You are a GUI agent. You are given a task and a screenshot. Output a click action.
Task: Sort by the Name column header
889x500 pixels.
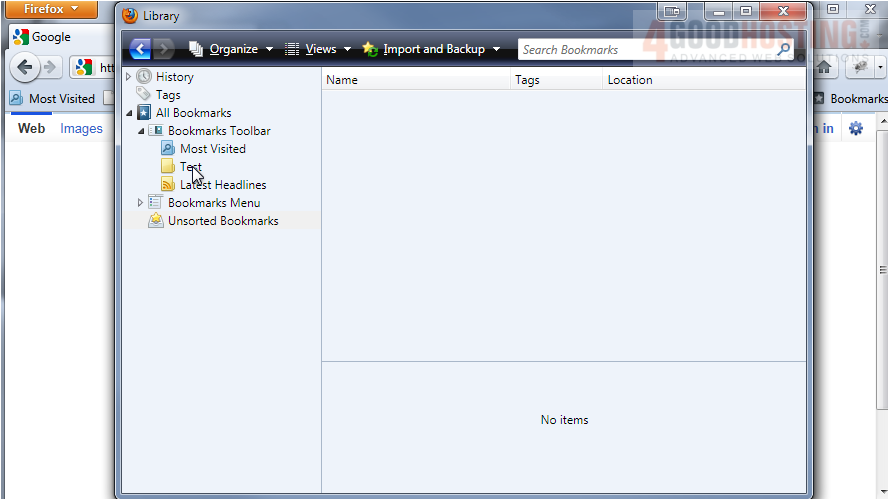point(415,80)
